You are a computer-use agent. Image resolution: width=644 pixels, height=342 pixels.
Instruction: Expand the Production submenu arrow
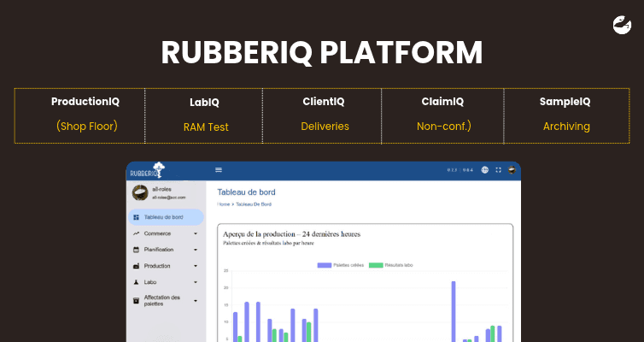tap(196, 266)
